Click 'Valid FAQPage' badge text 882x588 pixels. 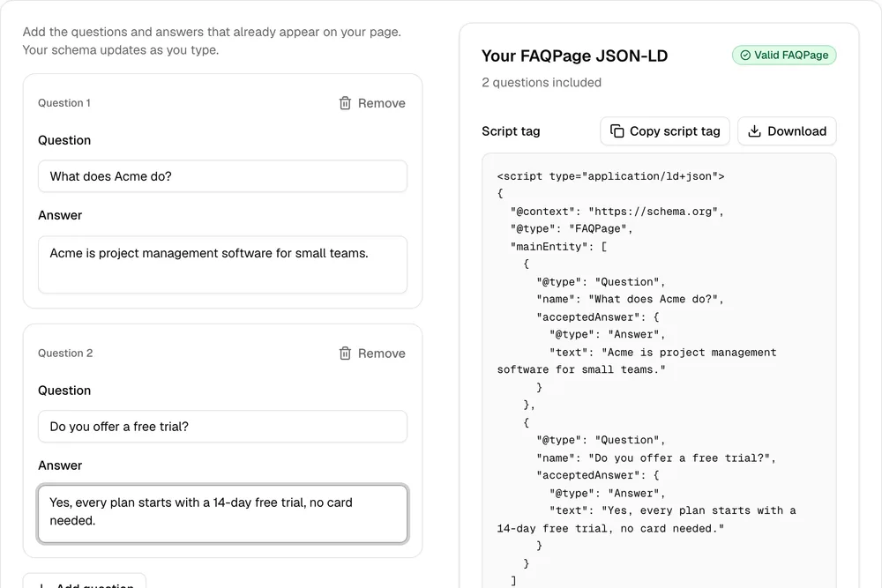(791, 55)
